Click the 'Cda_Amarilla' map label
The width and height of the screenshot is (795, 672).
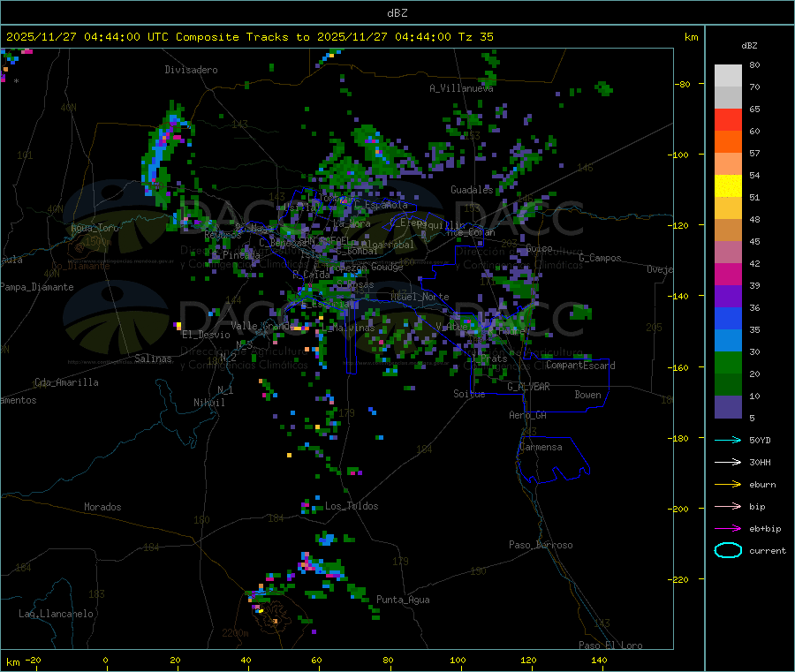[66, 382]
